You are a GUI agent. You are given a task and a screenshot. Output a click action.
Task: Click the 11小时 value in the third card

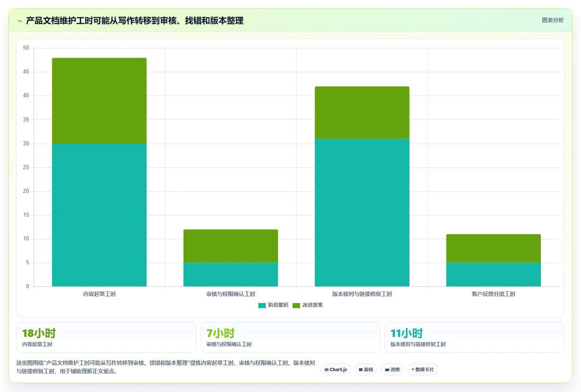tap(407, 333)
